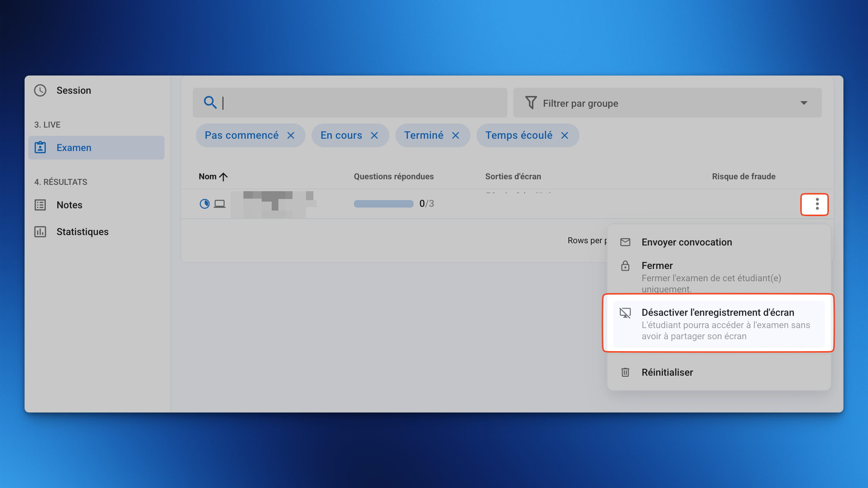Click the Statistiques chart icon
This screenshot has width=868, height=488.
pos(40,232)
